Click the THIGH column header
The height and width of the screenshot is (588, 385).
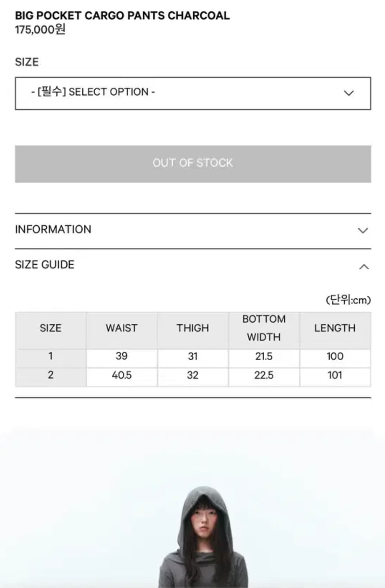(x=192, y=328)
